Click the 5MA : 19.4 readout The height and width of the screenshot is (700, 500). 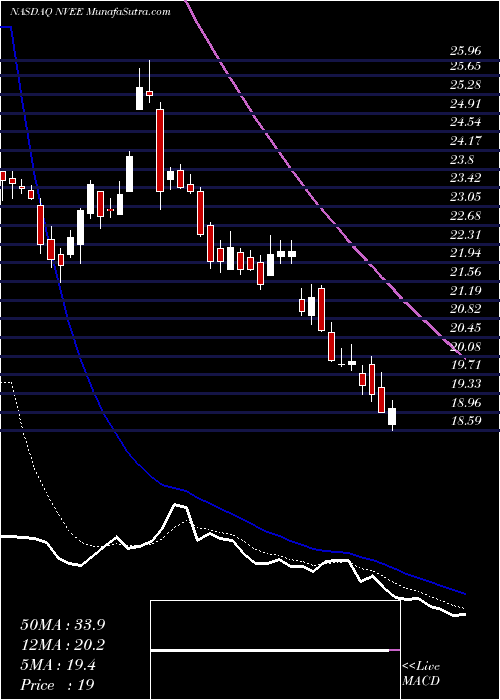click(58, 665)
